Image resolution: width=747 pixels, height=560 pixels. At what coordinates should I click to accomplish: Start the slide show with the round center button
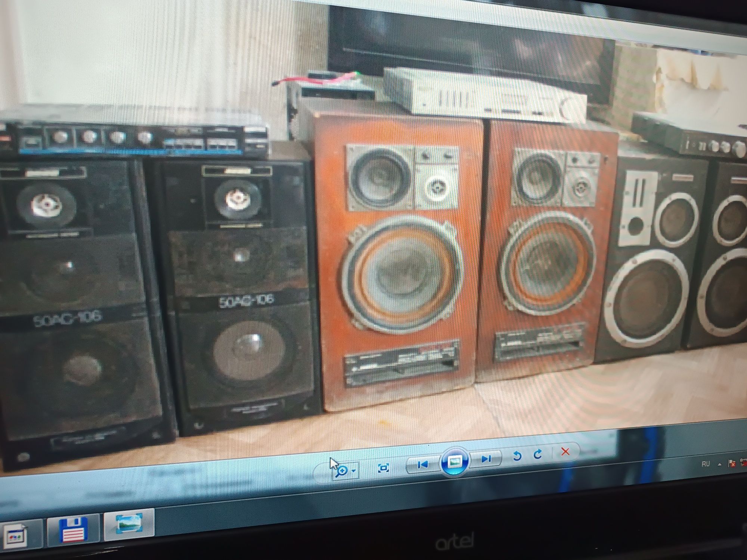(x=454, y=462)
